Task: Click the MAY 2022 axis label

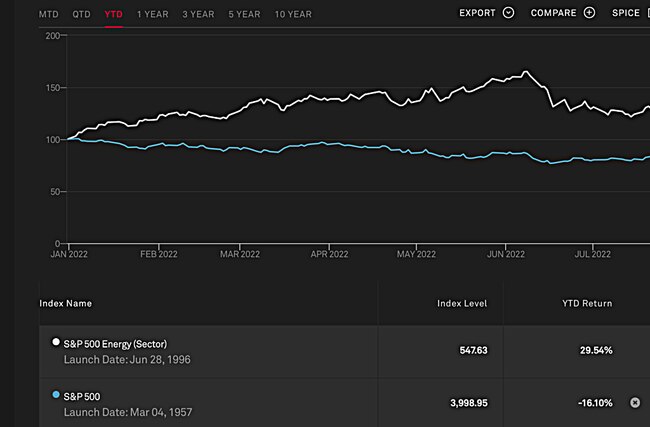Action: pos(416,254)
